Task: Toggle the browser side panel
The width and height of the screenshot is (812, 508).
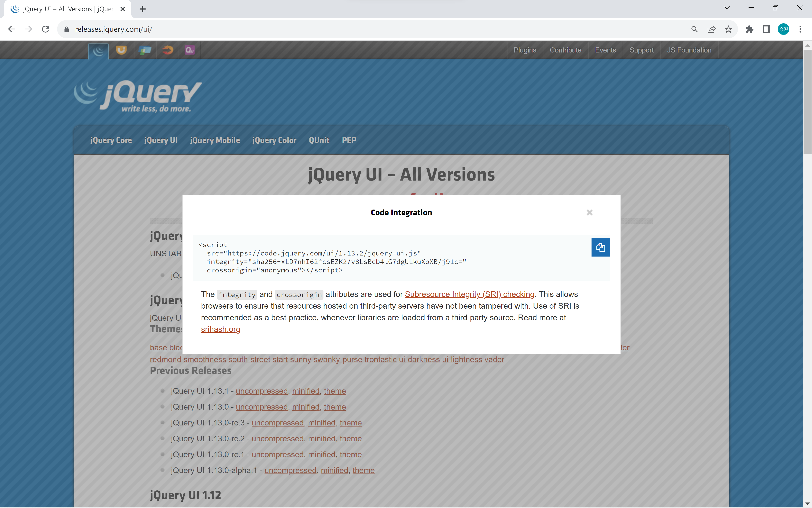Action: tap(766, 29)
